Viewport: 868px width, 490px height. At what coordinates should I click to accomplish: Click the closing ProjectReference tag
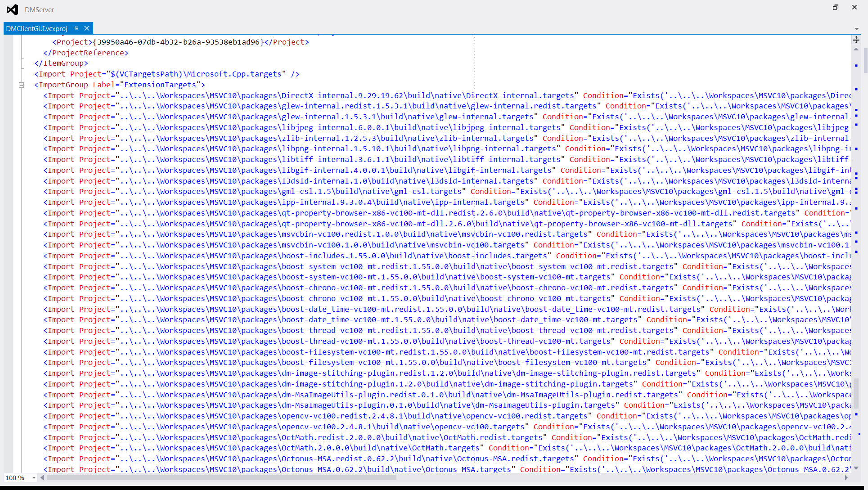[86, 53]
